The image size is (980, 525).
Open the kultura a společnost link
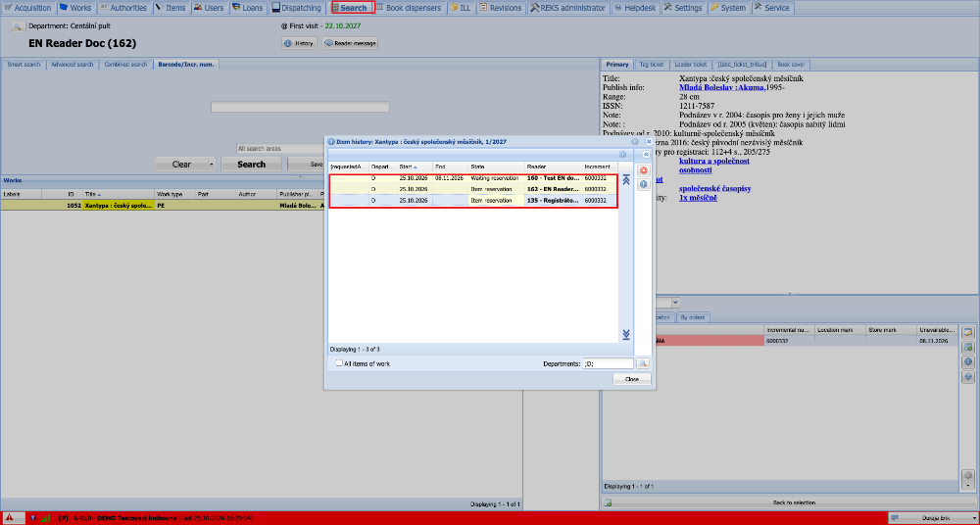714,162
